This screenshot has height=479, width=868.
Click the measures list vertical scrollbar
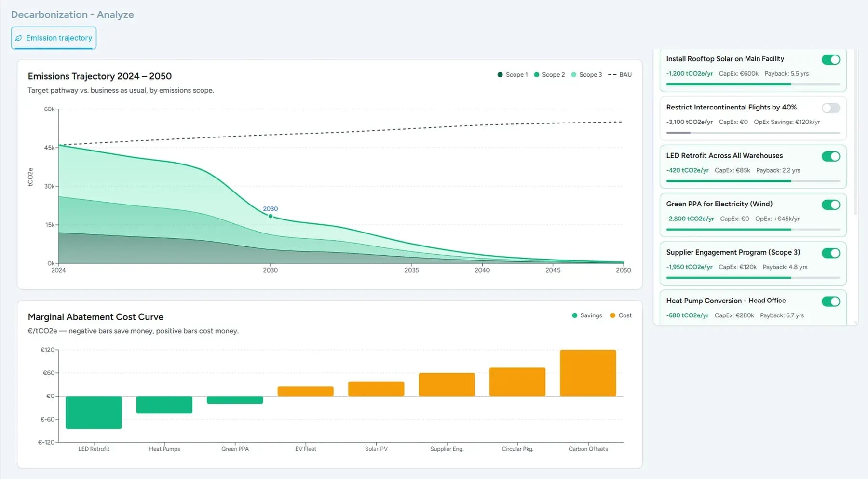855,131
